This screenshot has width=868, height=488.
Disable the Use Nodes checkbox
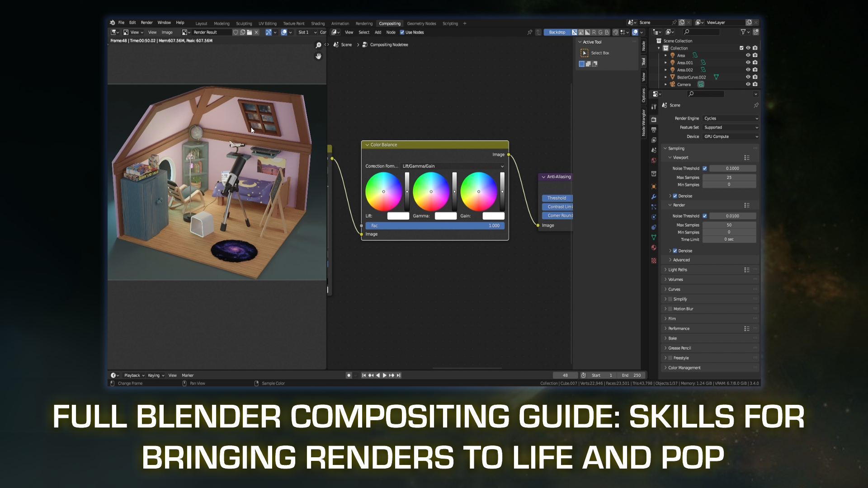[402, 32]
